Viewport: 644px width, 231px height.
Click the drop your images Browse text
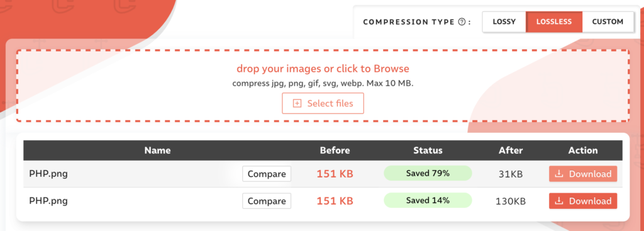[323, 68]
